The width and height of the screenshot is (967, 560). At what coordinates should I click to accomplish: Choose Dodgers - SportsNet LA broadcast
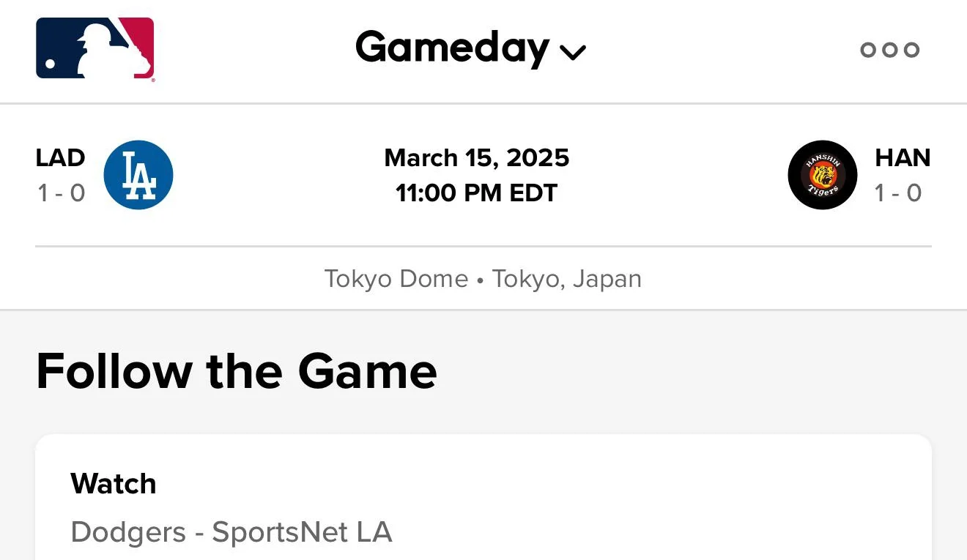(231, 532)
